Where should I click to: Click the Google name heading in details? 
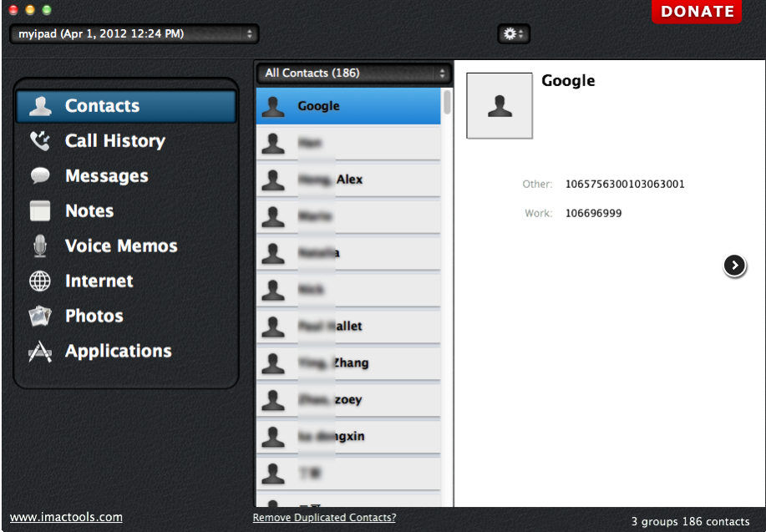click(x=568, y=81)
